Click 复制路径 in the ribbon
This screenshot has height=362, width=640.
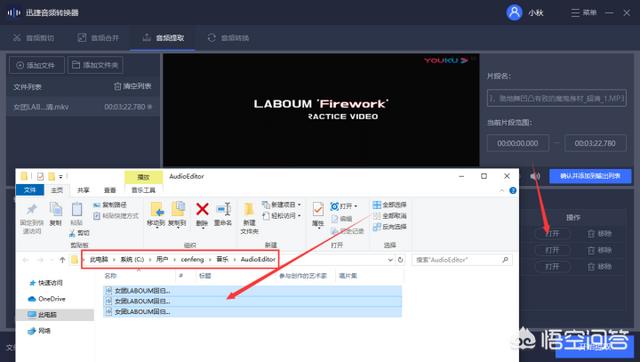pyautogui.click(x=110, y=205)
